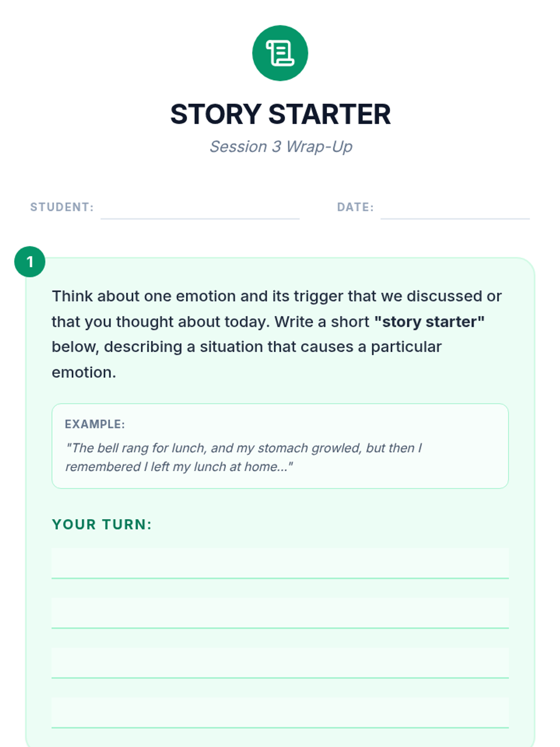Image resolution: width=560 pixels, height=747 pixels.
Task: Click the STUDENT: label
Action: pyautogui.click(x=62, y=207)
